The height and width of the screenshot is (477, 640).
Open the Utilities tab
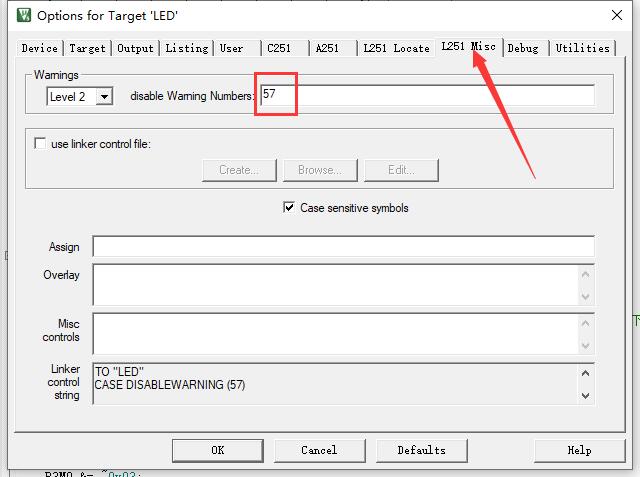(x=582, y=48)
